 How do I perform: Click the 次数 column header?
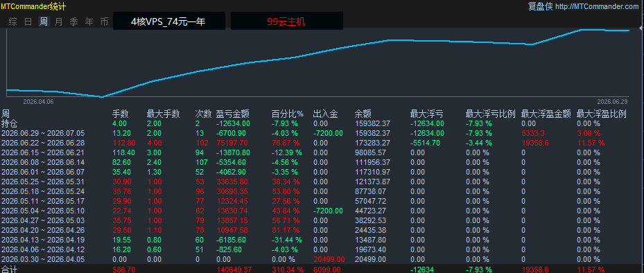point(203,114)
